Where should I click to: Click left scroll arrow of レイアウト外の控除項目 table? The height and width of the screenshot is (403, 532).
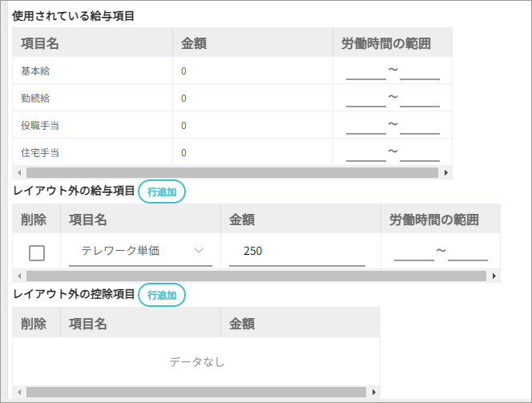point(19,392)
